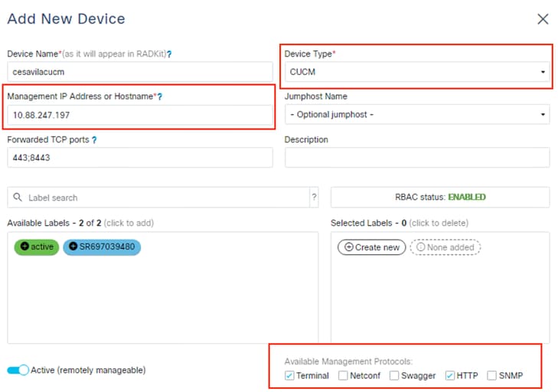Image resolution: width=558 pixels, height=392 pixels.
Task: Click the label search help question mark
Action: pyautogui.click(x=314, y=197)
